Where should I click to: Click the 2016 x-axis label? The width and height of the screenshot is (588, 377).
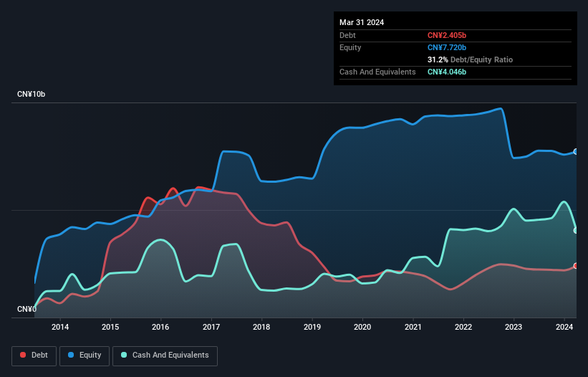point(160,327)
